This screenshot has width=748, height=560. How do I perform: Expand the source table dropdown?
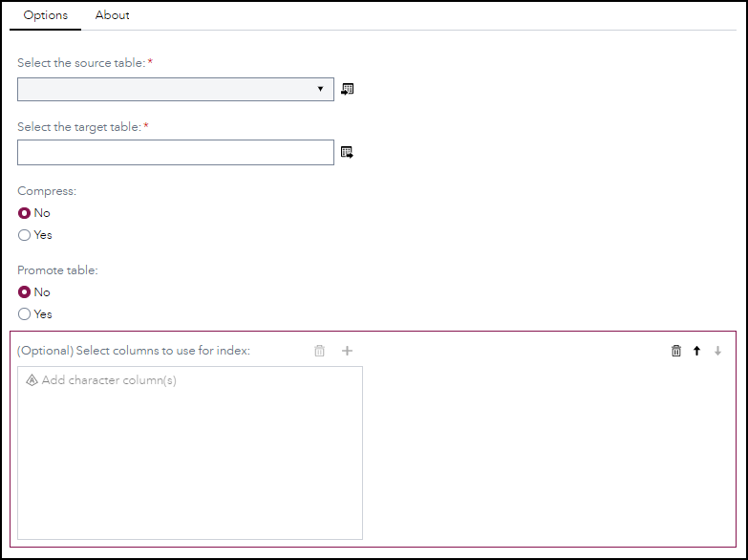click(x=176, y=89)
